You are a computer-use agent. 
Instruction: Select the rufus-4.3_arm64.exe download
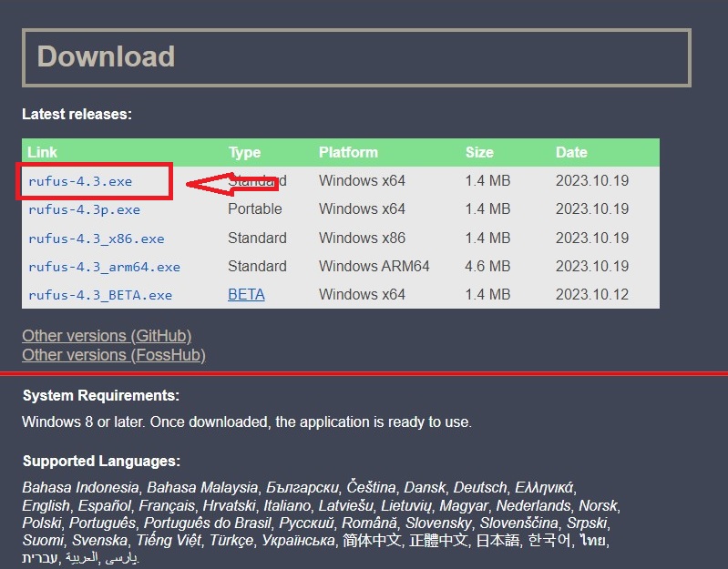104,267
